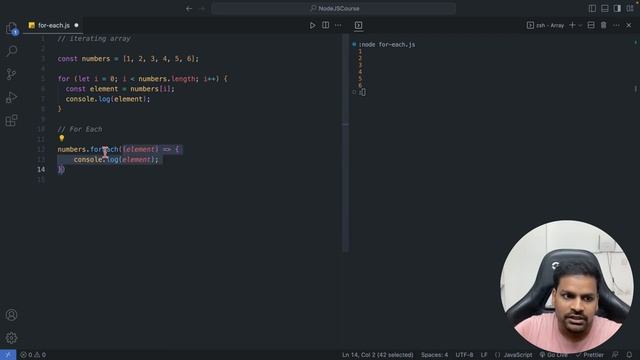
Task: Click the lightbulb code action icon
Action: tap(62, 139)
